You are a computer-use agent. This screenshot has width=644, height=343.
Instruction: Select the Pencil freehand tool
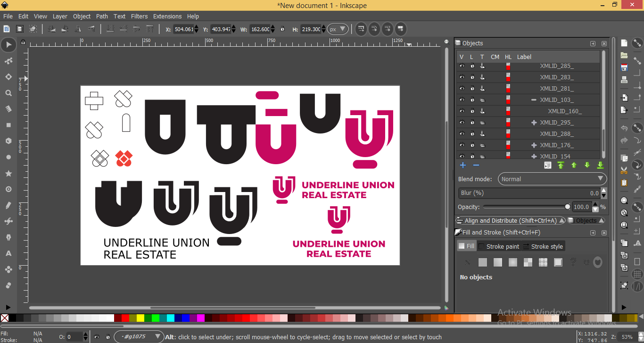coord(8,205)
